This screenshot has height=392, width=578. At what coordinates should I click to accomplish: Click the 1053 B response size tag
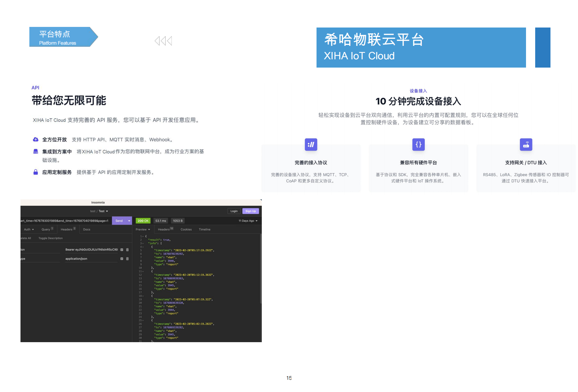click(178, 221)
